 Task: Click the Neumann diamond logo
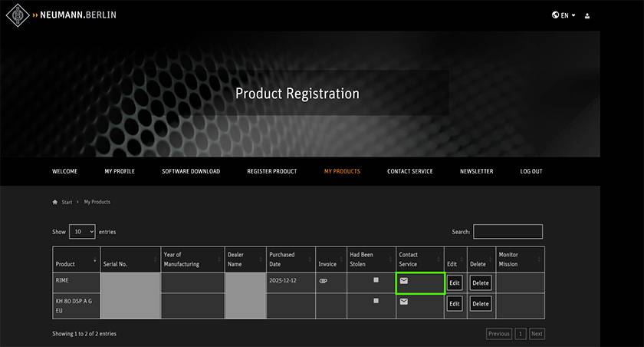[x=18, y=15]
